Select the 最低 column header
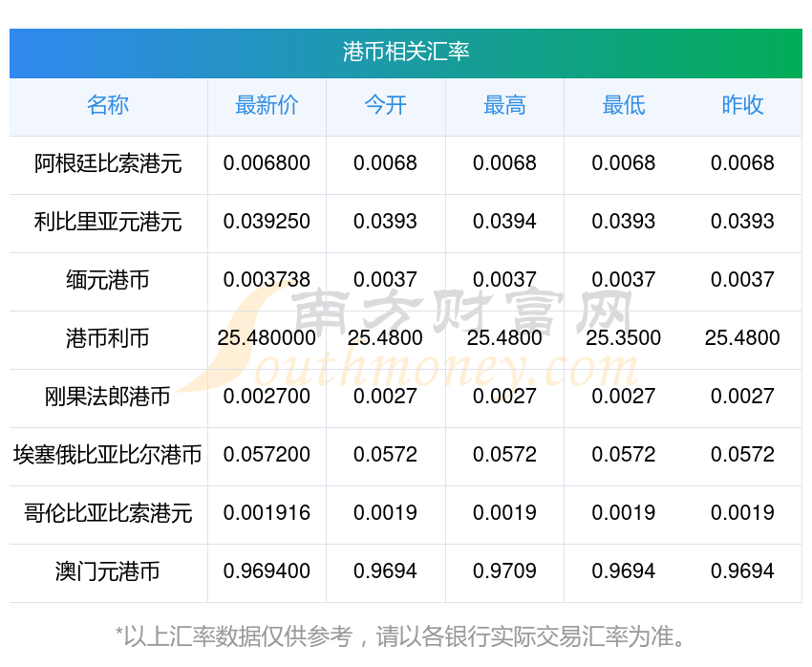The height and width of the screenshot is (667, 812). [x=624, y=105]
